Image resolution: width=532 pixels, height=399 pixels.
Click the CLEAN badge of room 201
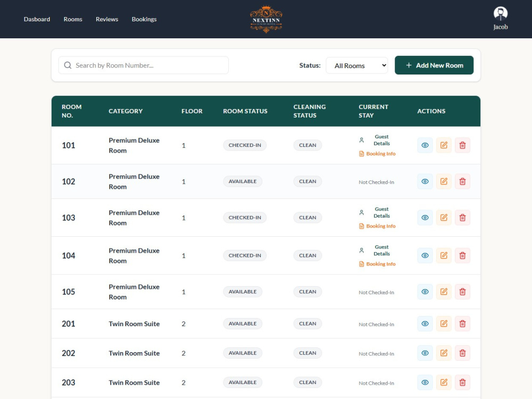307,323
